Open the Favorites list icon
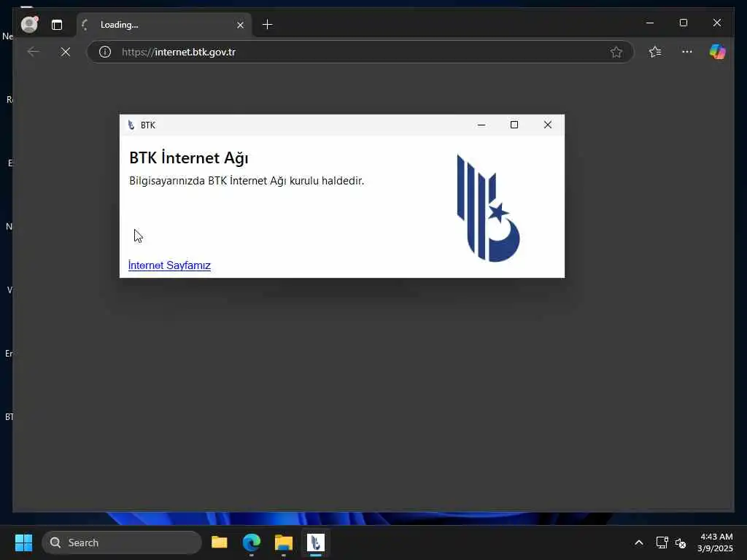 point(655,52)
